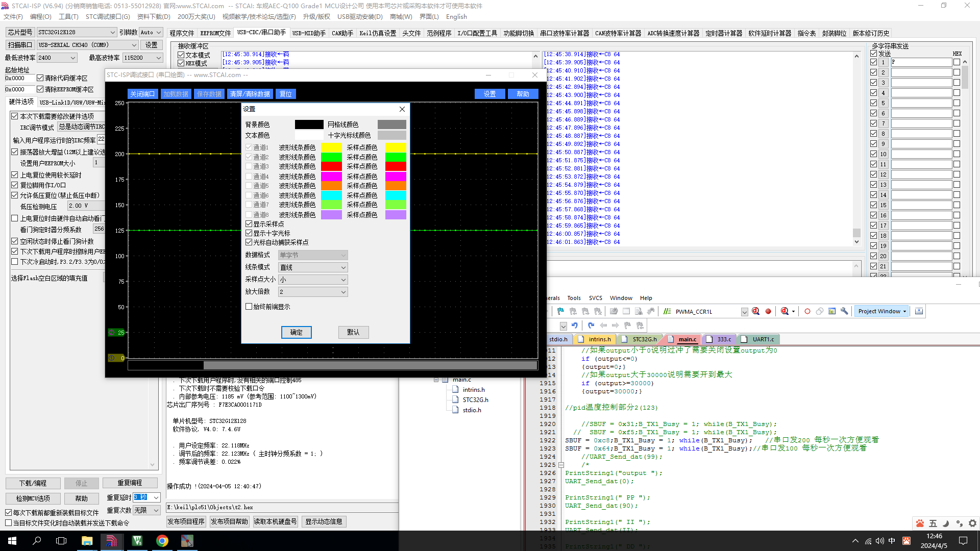Click red insert breakpoint dot icon

768,311
